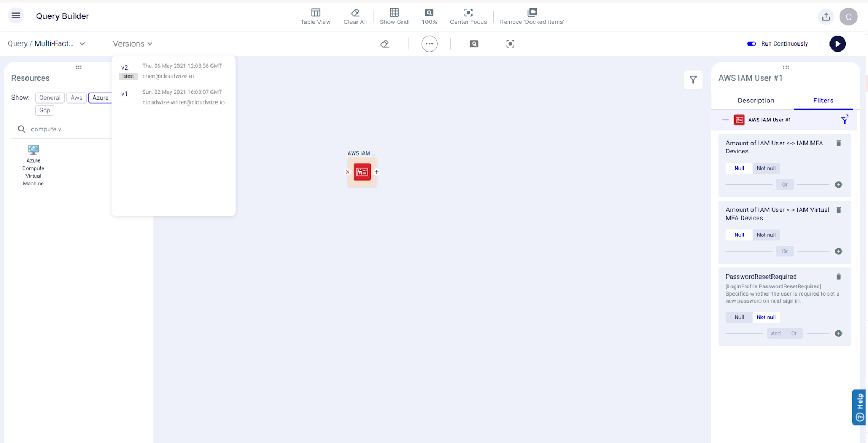Add a connection with the node plus button

pos(376,172)
